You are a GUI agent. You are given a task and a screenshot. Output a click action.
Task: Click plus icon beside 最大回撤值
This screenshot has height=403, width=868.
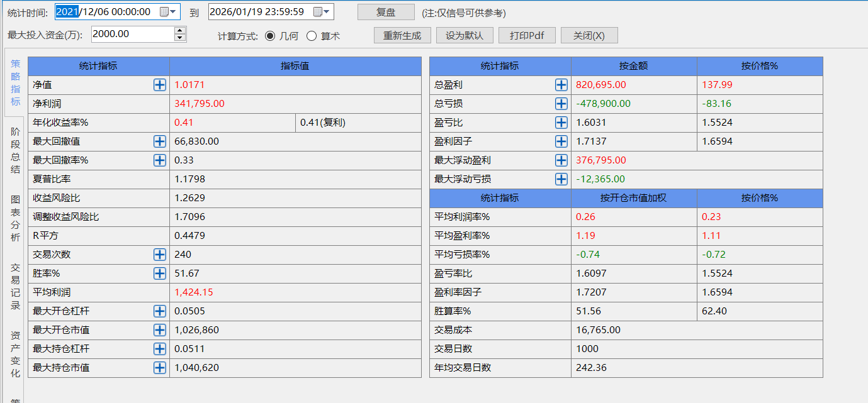(x=160, y=141)
